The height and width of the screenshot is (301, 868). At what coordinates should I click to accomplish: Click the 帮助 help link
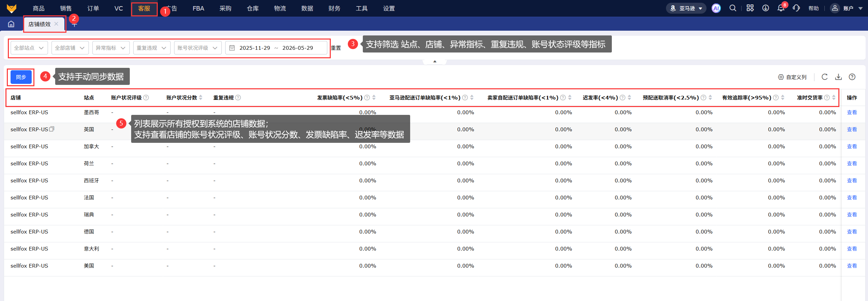tap(813, 8)
